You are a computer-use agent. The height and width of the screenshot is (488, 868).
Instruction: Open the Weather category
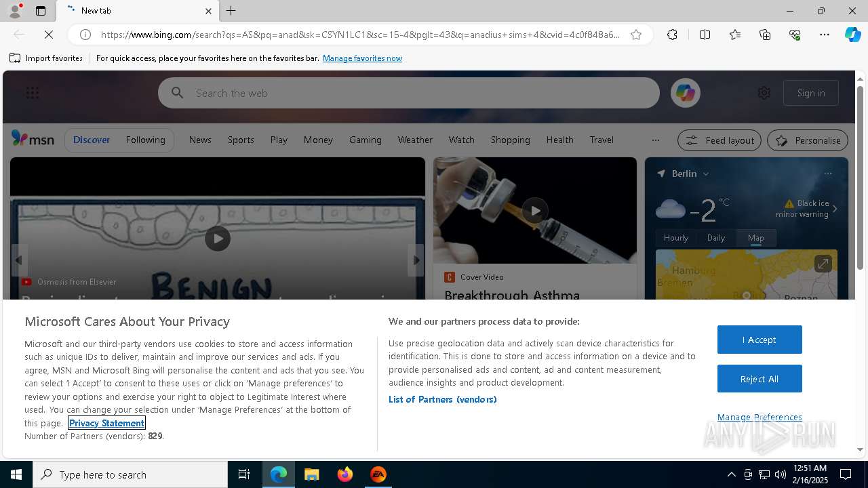(415, 140)
